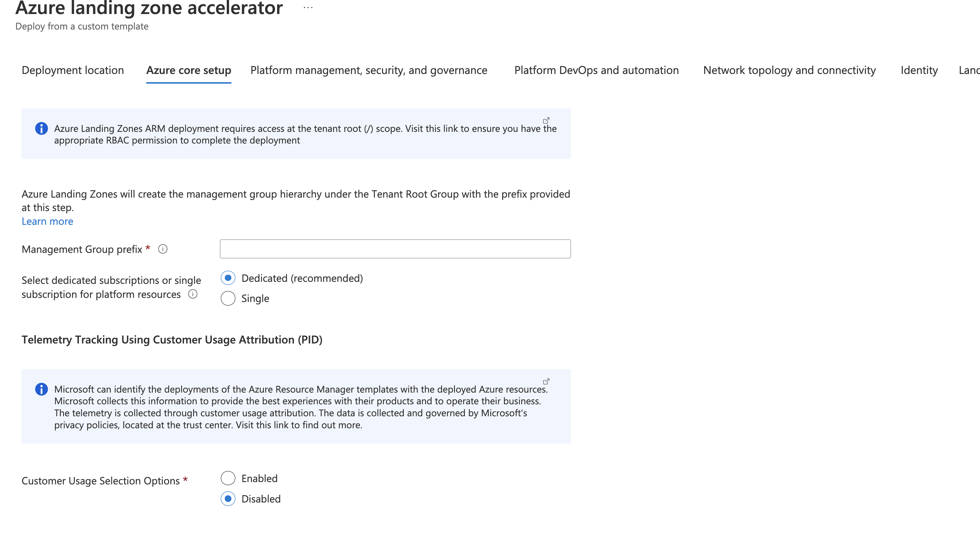Click the telemetry banner privacy policies text
This screenshot has width=980, height=549.
click(301, 407)
